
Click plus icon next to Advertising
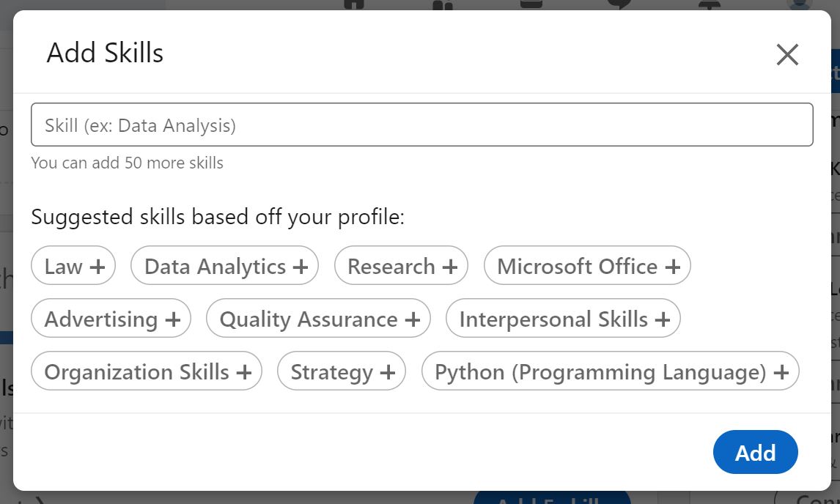(173, 320)
